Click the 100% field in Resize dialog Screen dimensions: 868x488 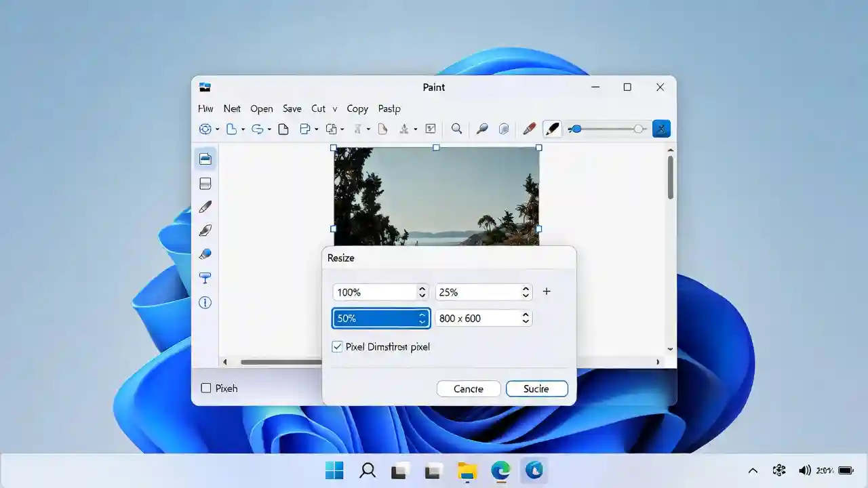coord(380,292)
